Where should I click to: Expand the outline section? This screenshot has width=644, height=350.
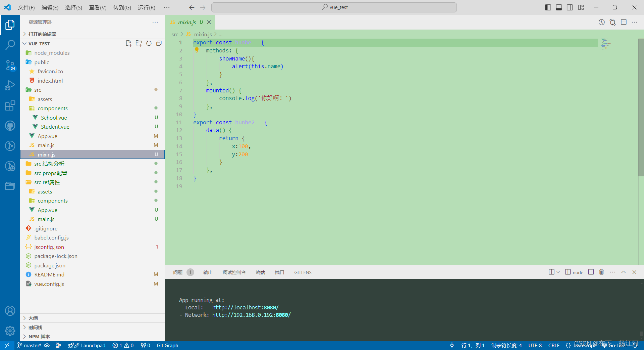92,318
